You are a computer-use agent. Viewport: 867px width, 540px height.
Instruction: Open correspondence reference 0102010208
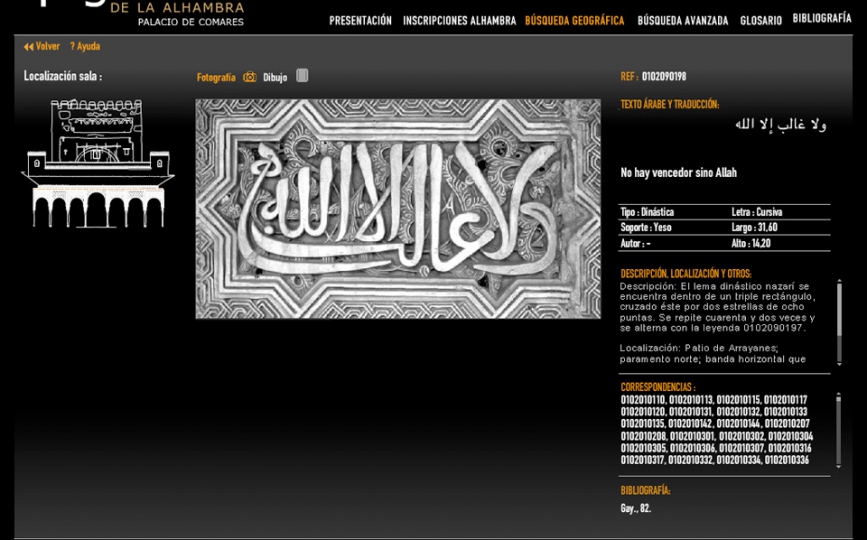pyautogui.click(x=643, y=436)
